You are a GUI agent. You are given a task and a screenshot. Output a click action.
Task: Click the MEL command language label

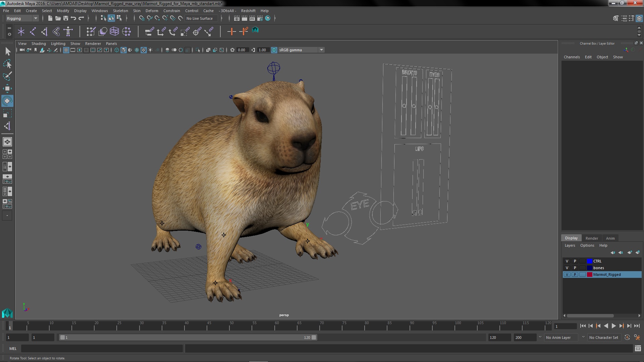click(x=13, y=349)
